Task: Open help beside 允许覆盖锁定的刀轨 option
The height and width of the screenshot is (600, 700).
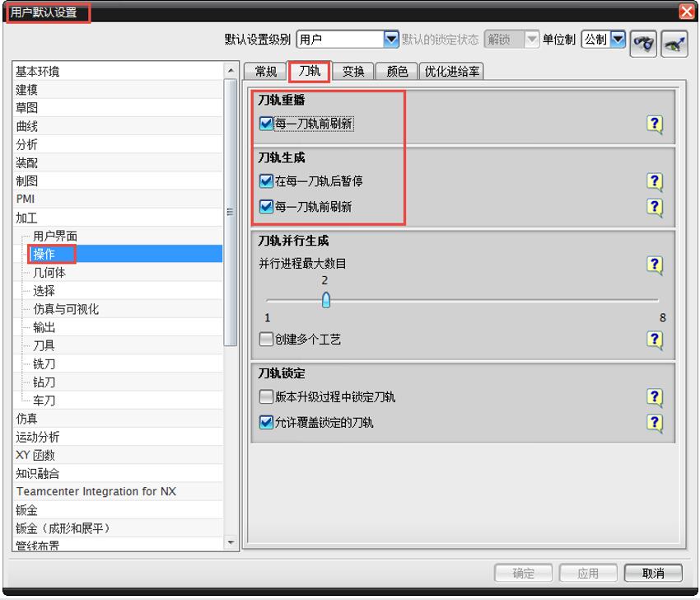Action: [x=655, y=421]
